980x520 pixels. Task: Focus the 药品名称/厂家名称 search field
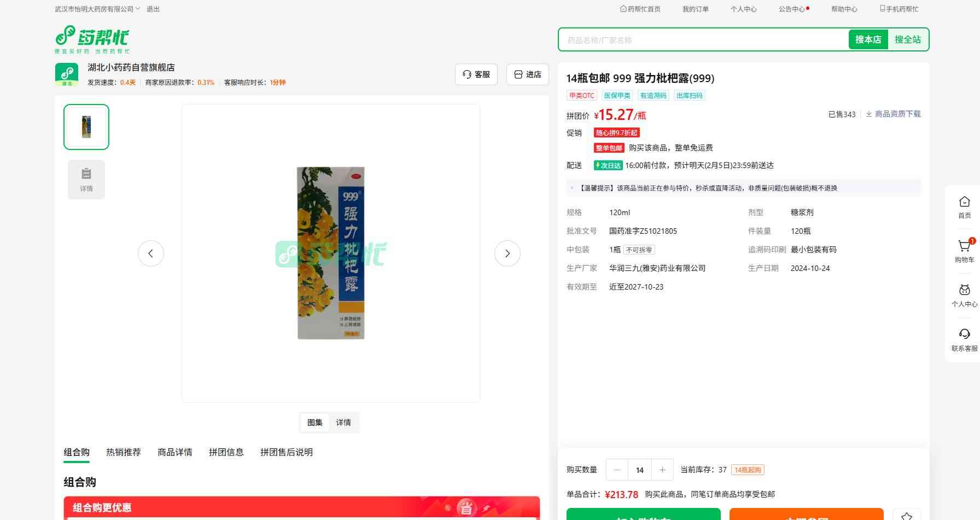pyautogui.click(x=703, y=40)
